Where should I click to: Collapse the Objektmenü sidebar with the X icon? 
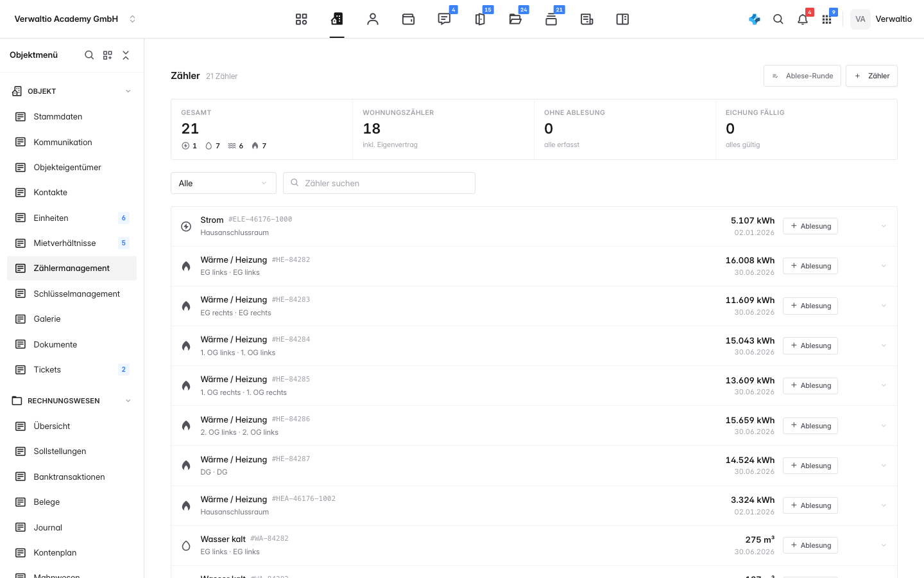click(x=126, y=55)
